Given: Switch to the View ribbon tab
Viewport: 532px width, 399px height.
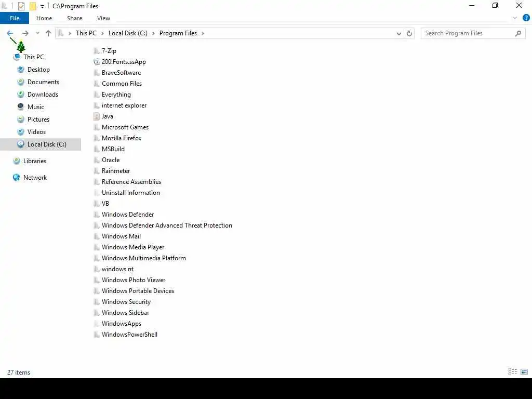Looking at the screenshot, I should pyautogui.click(x=103, y=18).
